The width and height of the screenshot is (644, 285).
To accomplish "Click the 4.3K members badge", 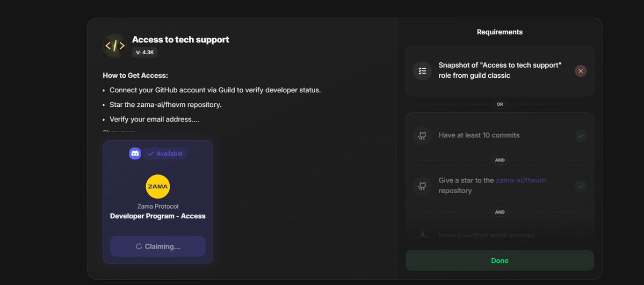I will pos(144,53).
